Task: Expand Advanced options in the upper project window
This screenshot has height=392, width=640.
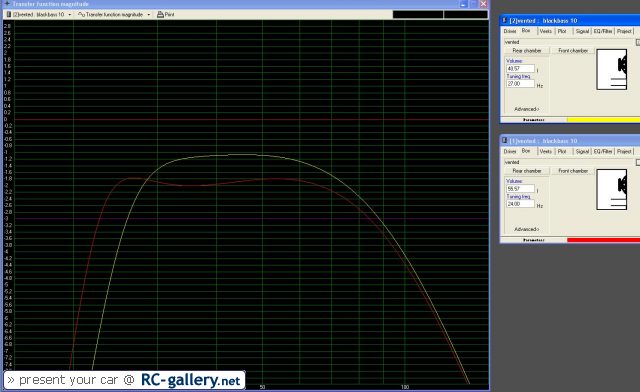Action: pos(527,109)
